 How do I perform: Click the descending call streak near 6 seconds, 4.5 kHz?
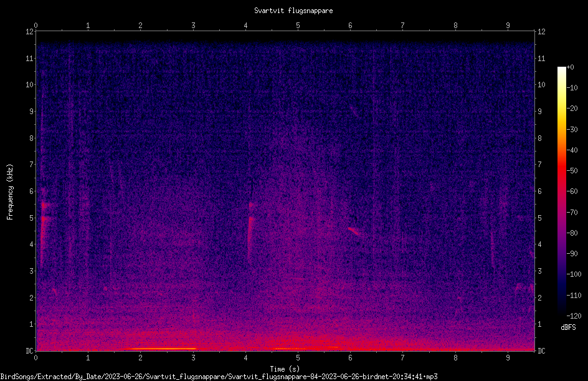click(x=353, y=231)
